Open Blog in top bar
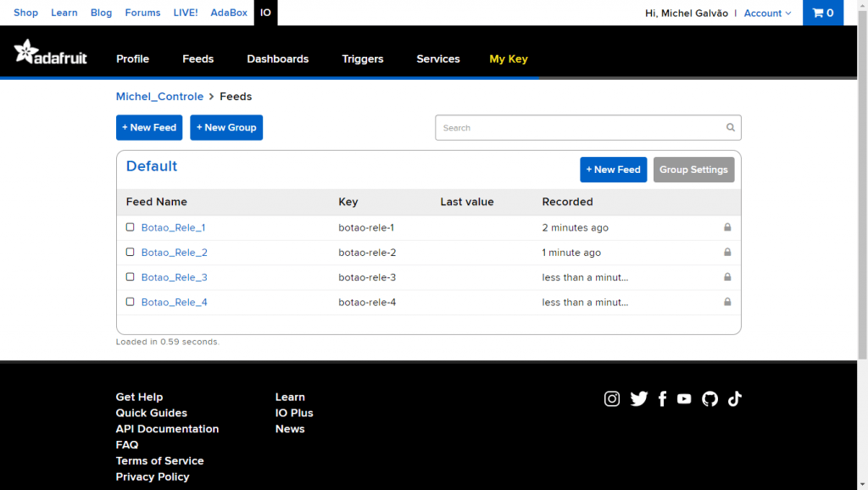This screenshot has width=868, height=490. pos(101,12)
